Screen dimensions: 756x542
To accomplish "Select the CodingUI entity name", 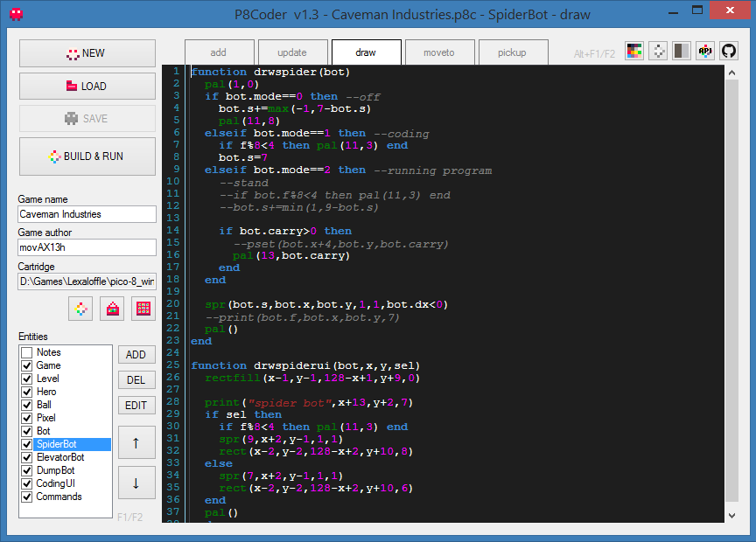I will coord(55,483).
